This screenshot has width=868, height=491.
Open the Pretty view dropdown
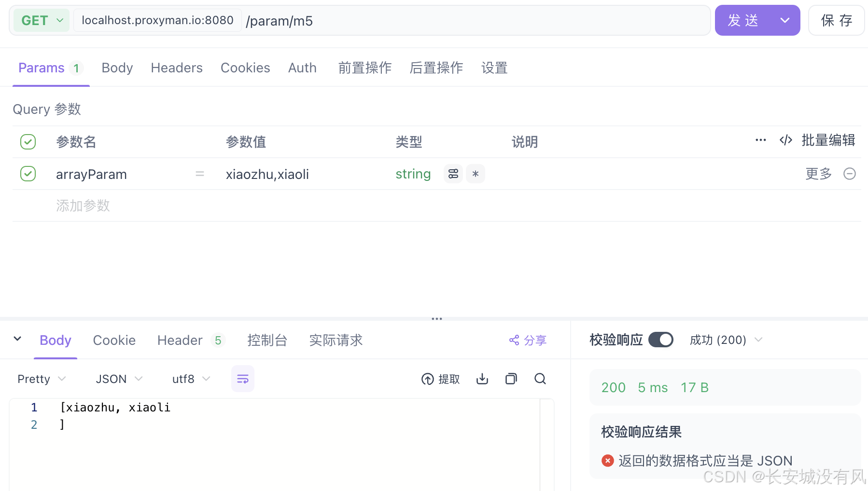point(42,379)
